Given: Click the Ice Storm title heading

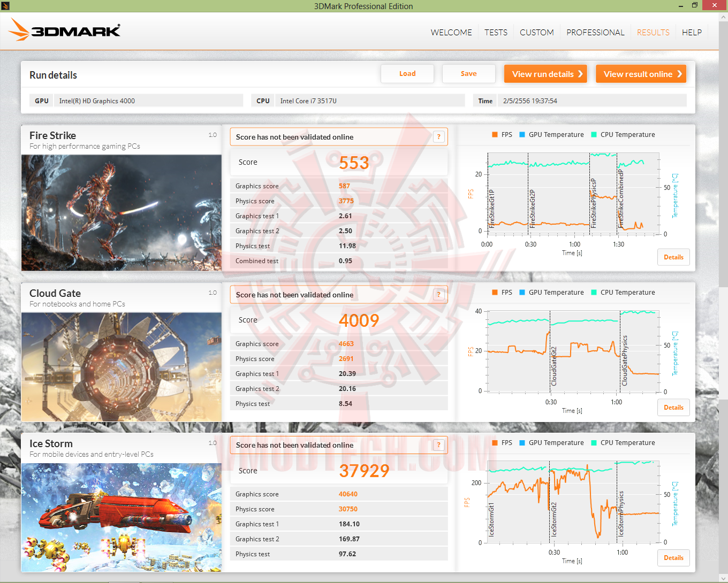Looking at the screenshot, I should point(51,444).
